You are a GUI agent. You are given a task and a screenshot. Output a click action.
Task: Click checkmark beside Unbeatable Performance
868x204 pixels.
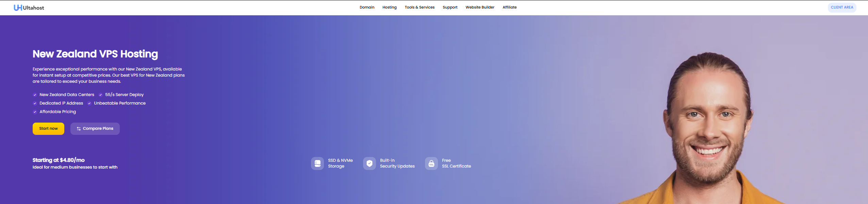tap(89, 104)
